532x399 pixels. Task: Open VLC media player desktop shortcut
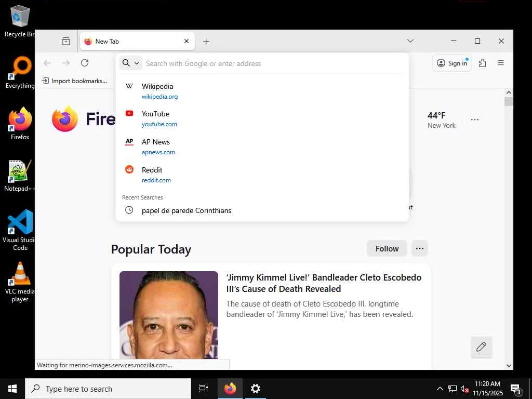20,282
